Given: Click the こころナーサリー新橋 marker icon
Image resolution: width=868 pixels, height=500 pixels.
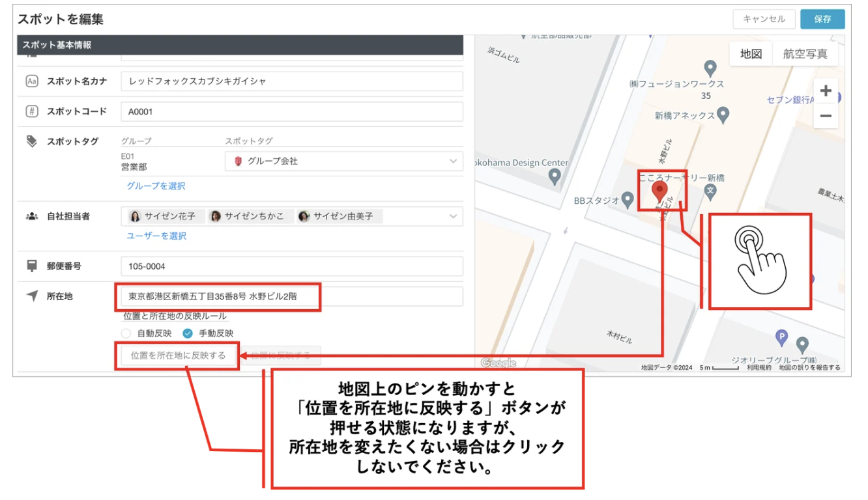Looking at the screenshot, I should coord(711,192).
